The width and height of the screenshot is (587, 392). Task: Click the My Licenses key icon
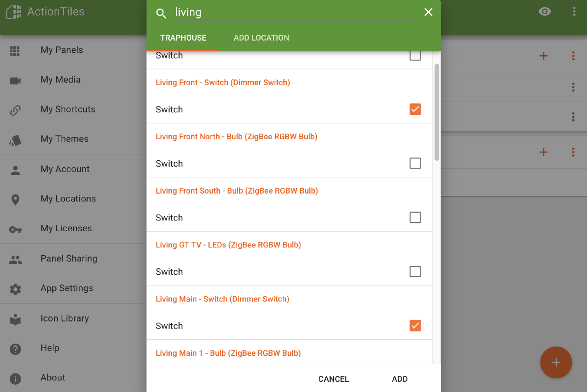[15, 230]
